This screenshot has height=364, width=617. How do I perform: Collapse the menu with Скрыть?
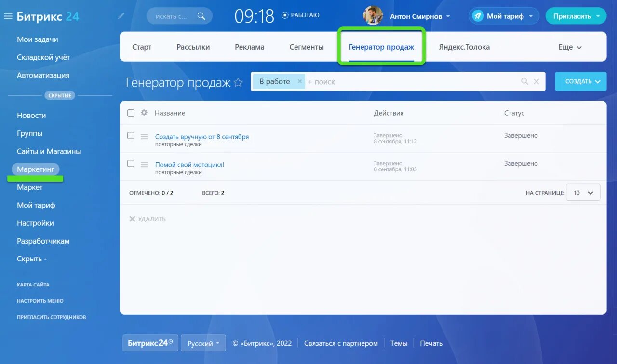pyautogui.click(x=31, y=259)
